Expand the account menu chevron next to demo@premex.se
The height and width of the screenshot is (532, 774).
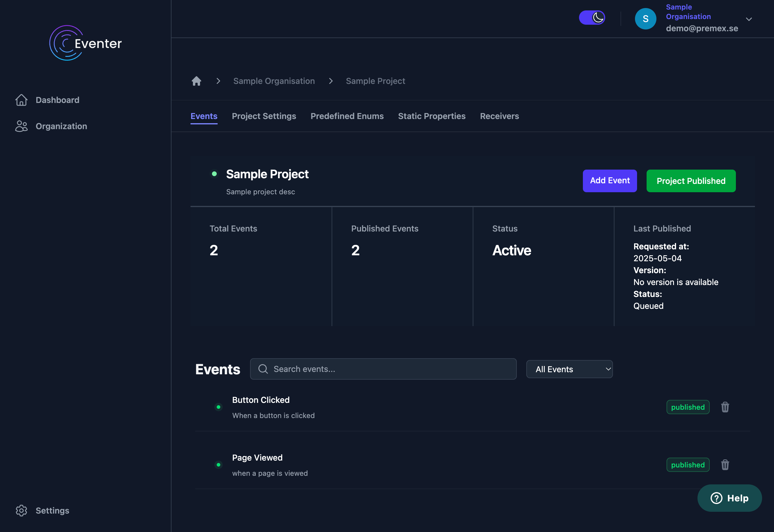coord(749,19)
